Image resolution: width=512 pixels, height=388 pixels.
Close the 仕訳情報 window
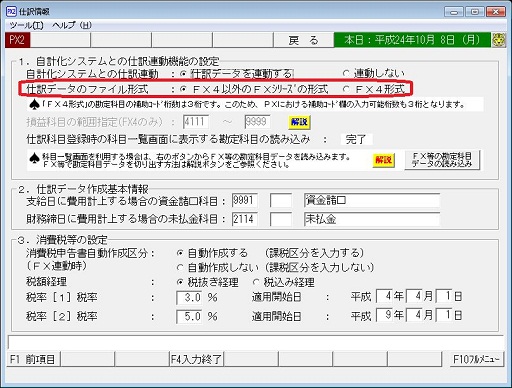point(496,12)
